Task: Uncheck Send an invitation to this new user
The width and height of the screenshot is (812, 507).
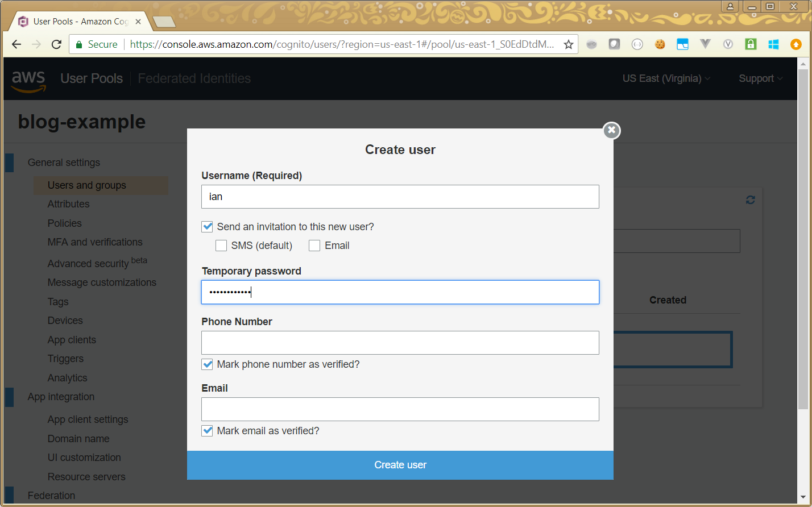Action: click(x=208, y=227)
